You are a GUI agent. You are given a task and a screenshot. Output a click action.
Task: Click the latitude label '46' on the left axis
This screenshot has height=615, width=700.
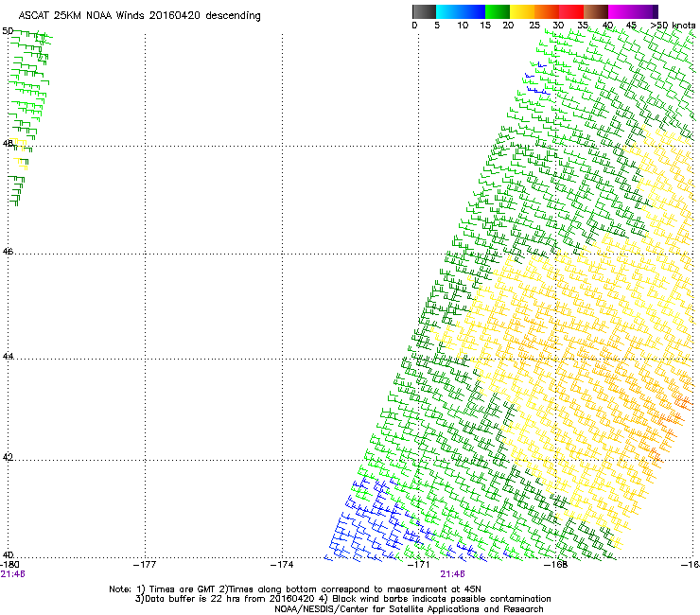pos(8,252)
